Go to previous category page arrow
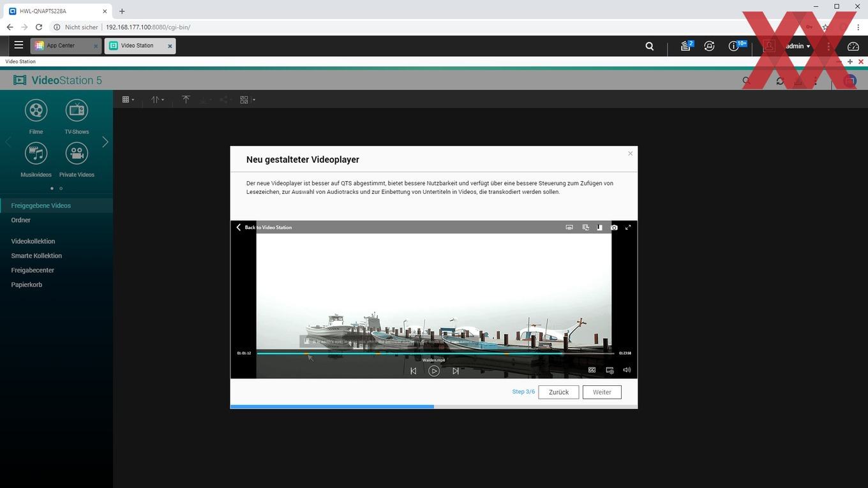 click(x=8, y=142)
